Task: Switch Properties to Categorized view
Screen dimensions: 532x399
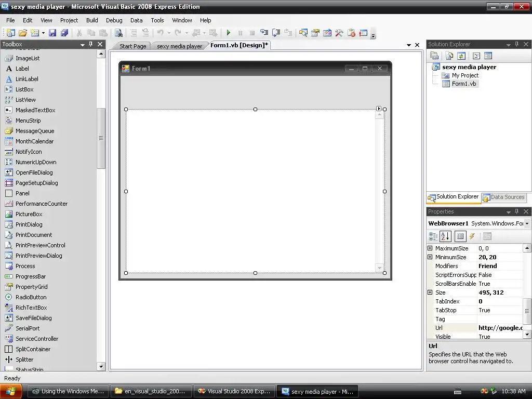Action: (433, 236)
